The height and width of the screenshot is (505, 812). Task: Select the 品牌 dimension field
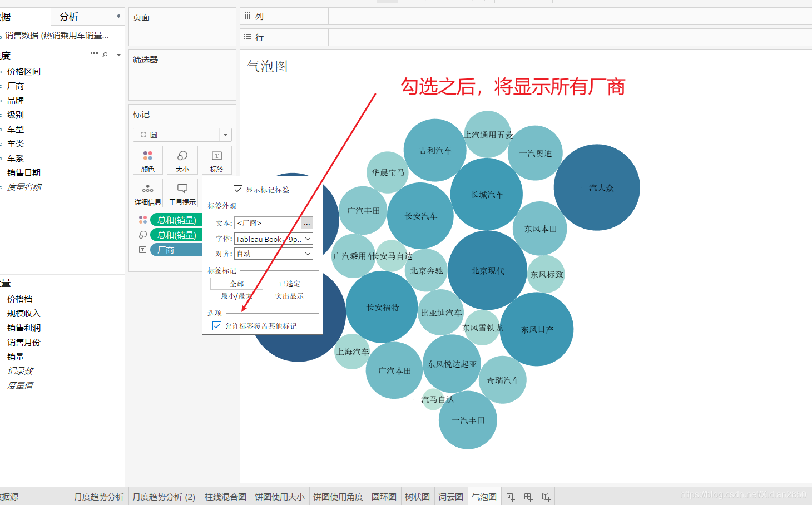pos(16,100)
